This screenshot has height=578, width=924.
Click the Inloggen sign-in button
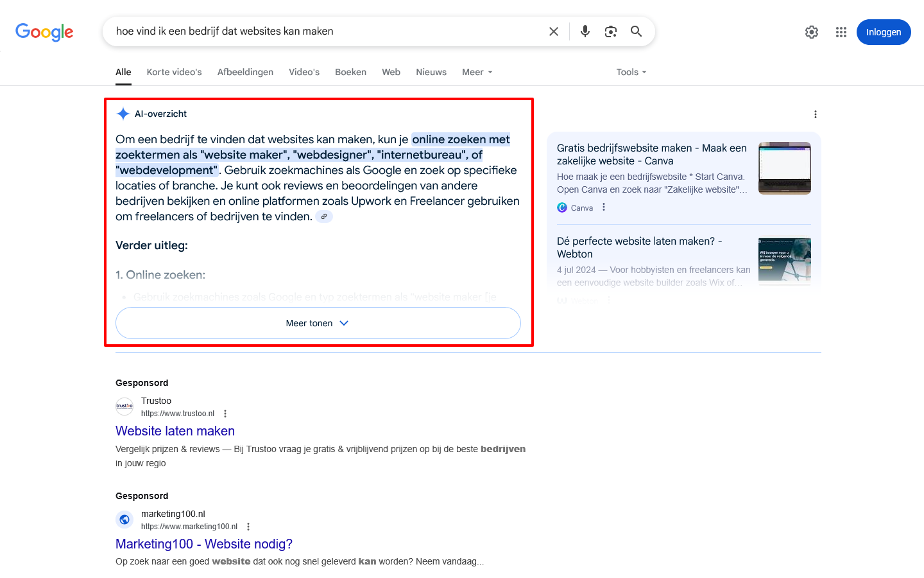[x=884, y=32]
